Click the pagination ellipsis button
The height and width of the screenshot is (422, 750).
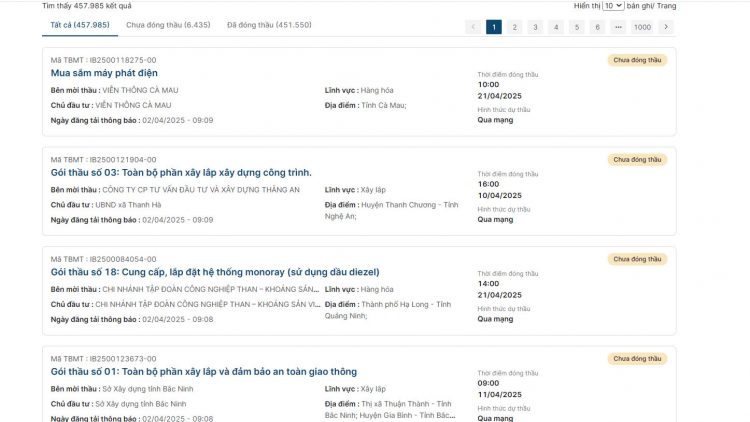618,27
